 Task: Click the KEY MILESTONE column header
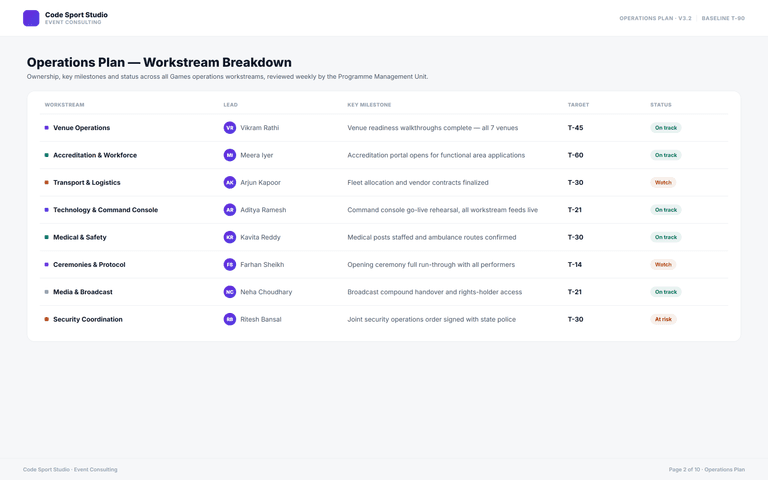(369, 105)
